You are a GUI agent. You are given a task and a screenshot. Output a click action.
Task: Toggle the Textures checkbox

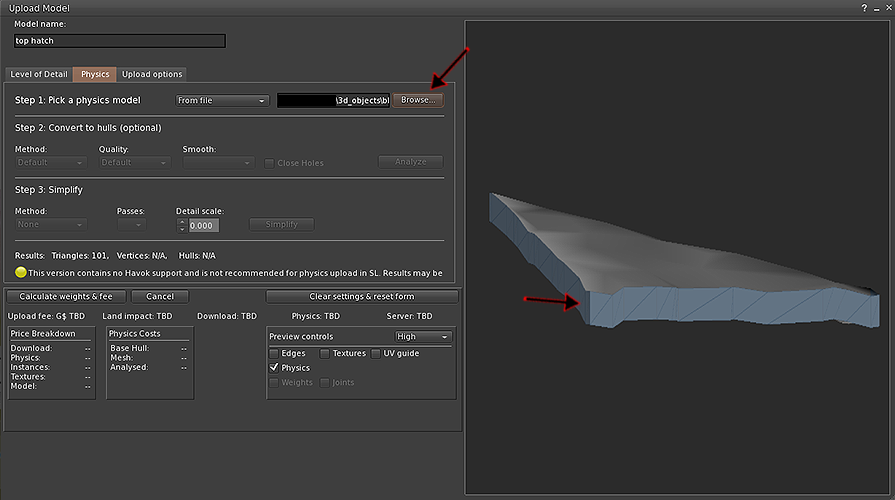point(325,353)
